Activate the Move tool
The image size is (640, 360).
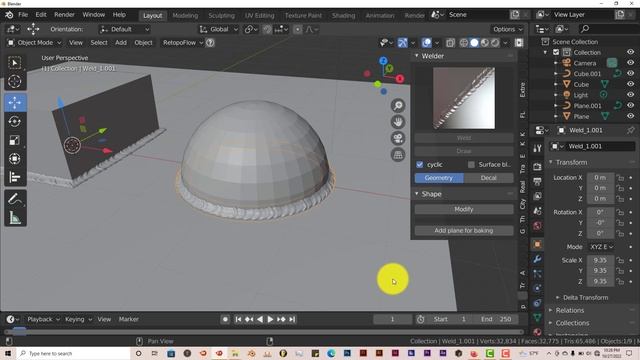(15, 103)
